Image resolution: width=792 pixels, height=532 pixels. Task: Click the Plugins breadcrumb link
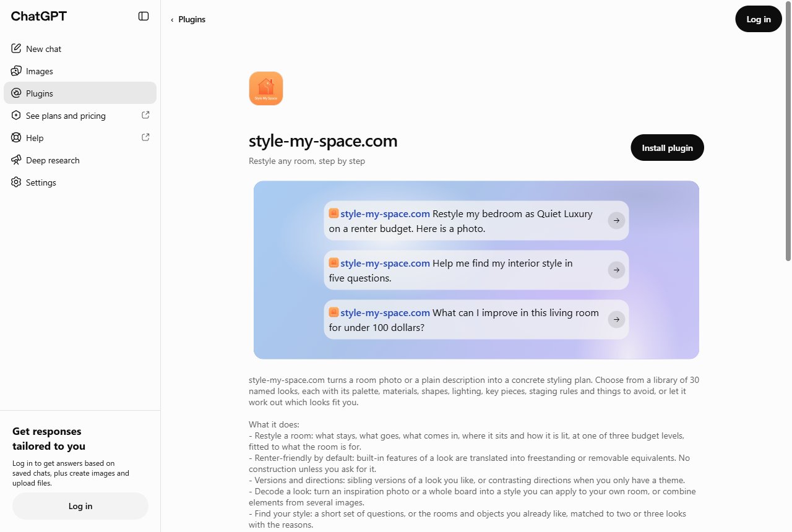(x=192, y=19)
